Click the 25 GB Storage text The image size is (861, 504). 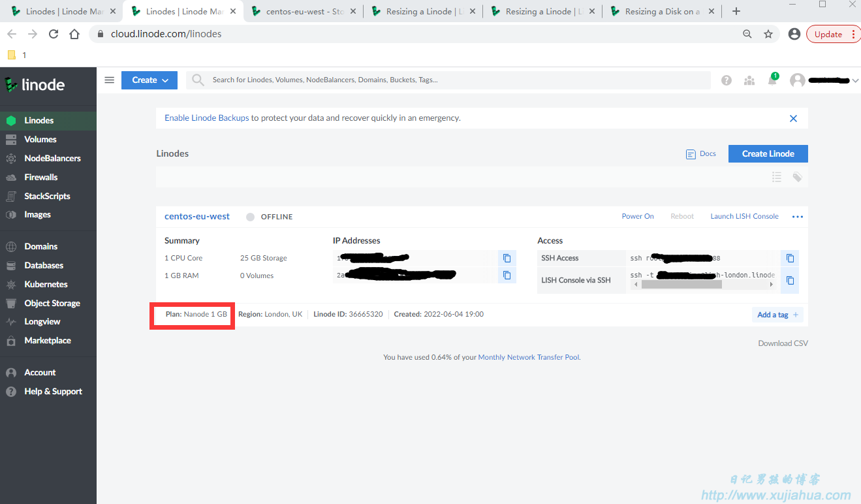(264, 258)
